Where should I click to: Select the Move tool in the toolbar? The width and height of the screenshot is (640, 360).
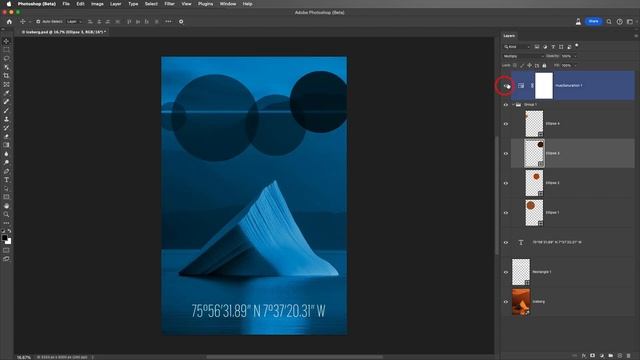[x=6, y=41]
